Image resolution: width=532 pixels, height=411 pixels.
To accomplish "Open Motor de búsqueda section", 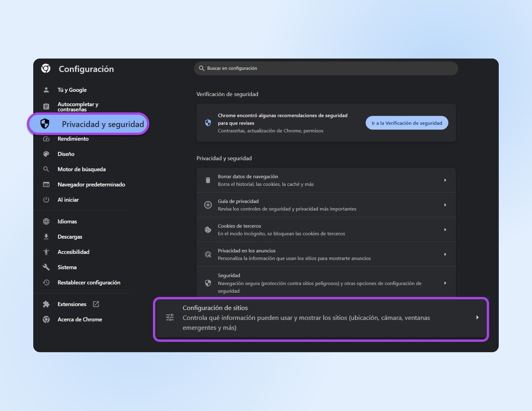I will pos(81,169).
